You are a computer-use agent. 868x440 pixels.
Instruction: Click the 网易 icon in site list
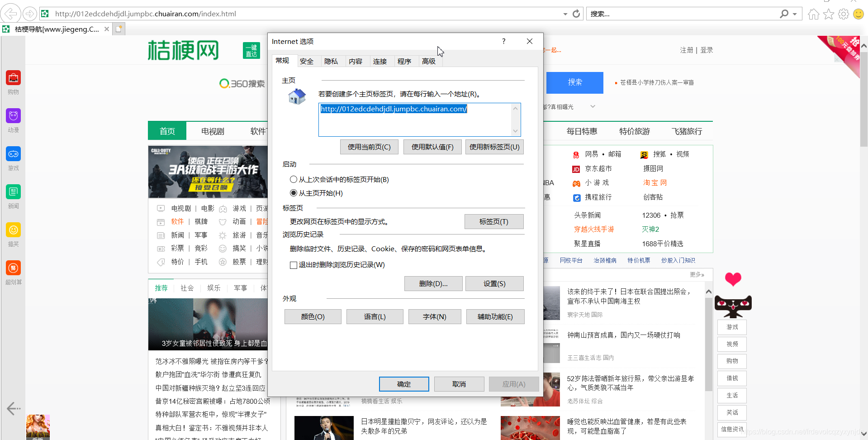click(576, 155)
